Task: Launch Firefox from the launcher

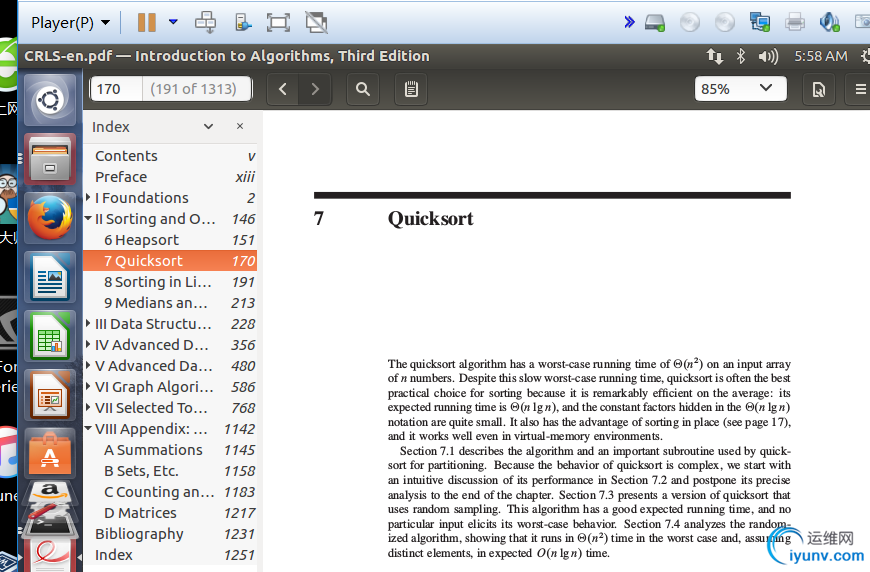Action: (x=50, y=218)
